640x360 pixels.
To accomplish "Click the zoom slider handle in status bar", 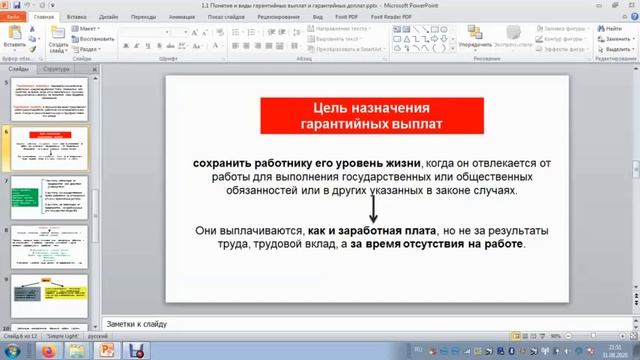I will [x=593, y=336].
